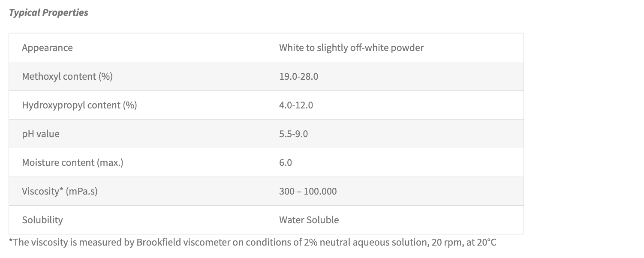Click the 4.0-12.0 value cell
The image size is (644, 258).
[296, 105]
